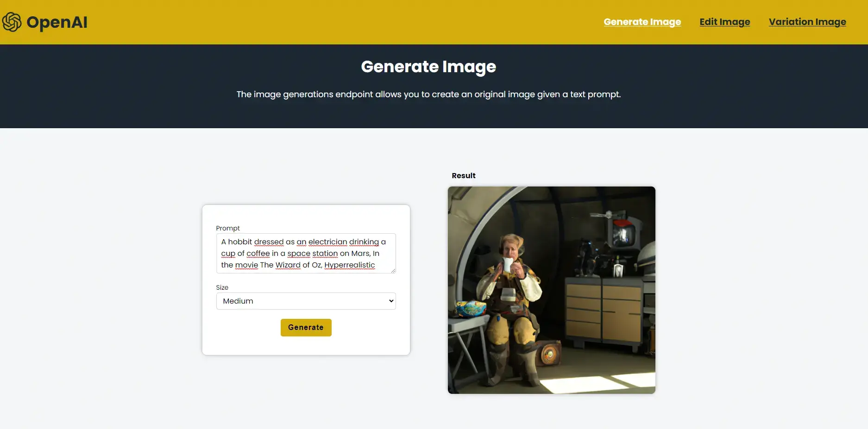Expand the Size dropdown showing Medium
Screen dimensions: 868x429
click(306, 301)
